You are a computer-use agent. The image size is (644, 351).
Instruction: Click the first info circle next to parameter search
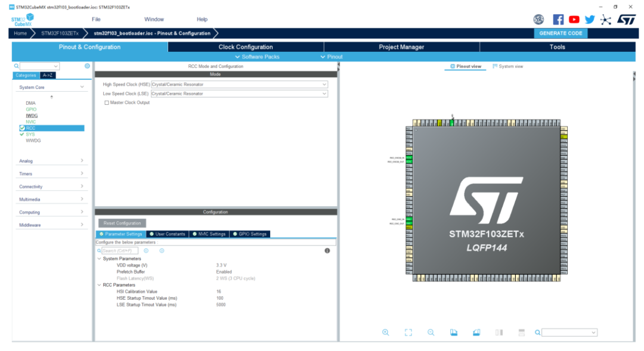pos(146,251)
